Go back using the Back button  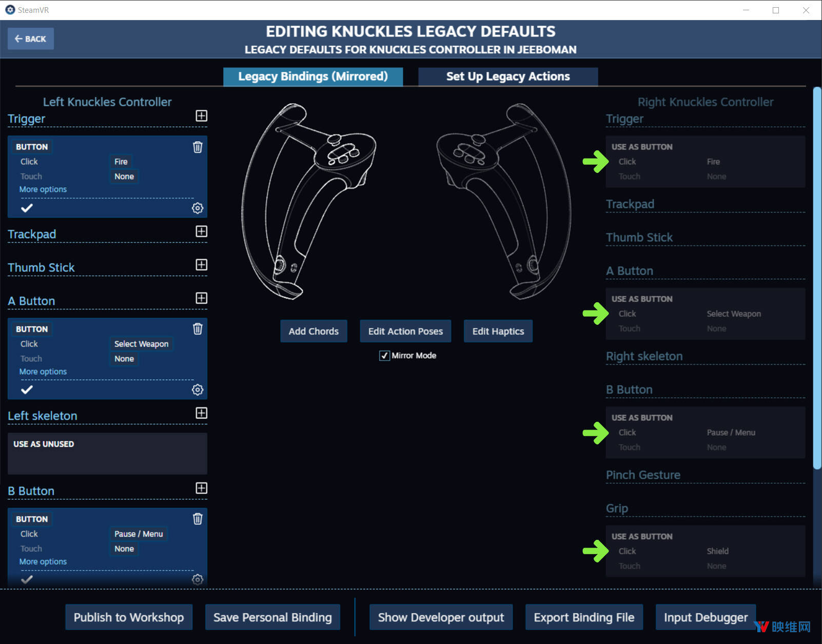pos(31,39)
